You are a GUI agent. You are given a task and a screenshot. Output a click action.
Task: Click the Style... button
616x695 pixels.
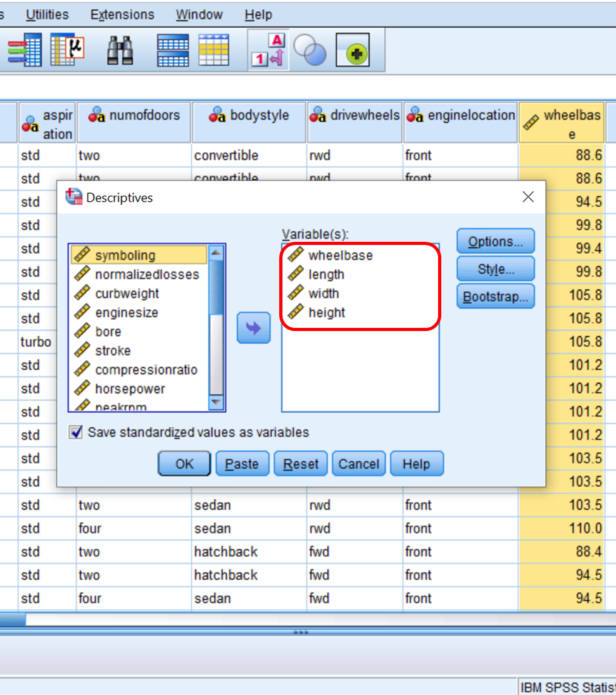(495, 269)
